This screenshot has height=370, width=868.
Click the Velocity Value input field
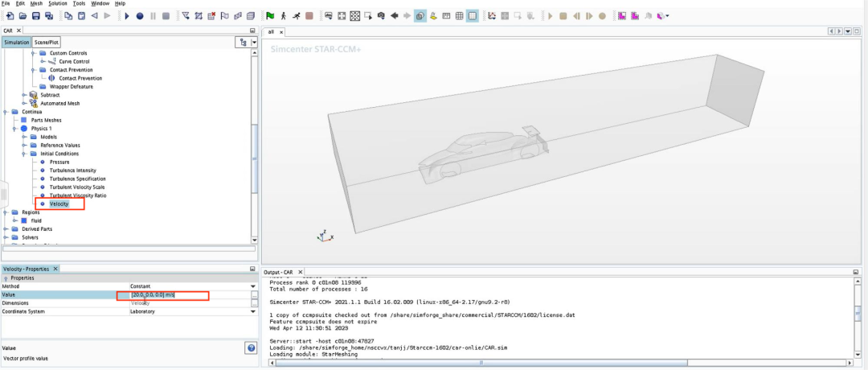click(x=190, y=295)
